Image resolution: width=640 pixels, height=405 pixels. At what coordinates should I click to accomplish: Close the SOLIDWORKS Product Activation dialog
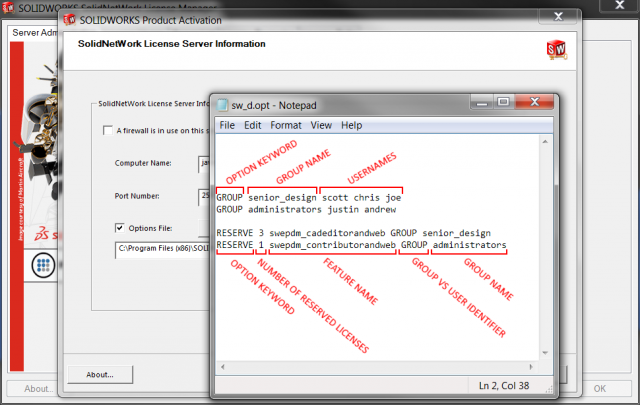(558, 17)
